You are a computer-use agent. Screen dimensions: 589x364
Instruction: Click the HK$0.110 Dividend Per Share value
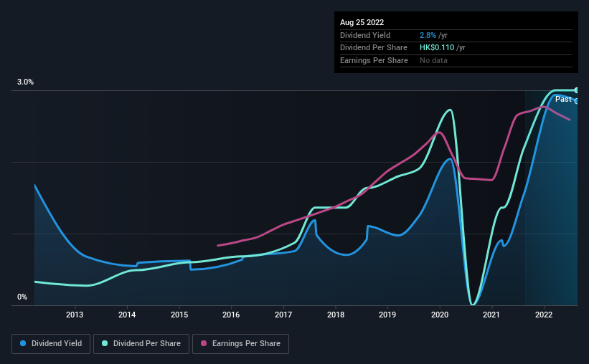click(x=437, y=48)
